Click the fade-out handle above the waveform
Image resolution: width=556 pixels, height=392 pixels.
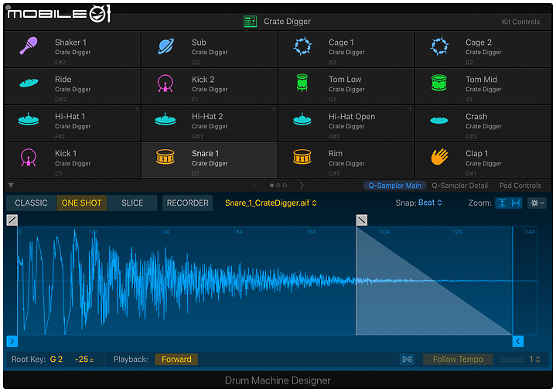click(x=362, y=220)
